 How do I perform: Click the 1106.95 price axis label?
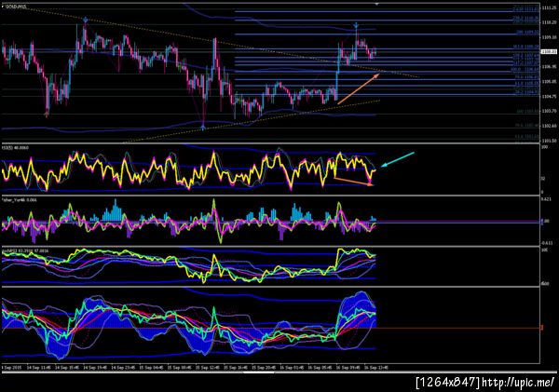549,67
